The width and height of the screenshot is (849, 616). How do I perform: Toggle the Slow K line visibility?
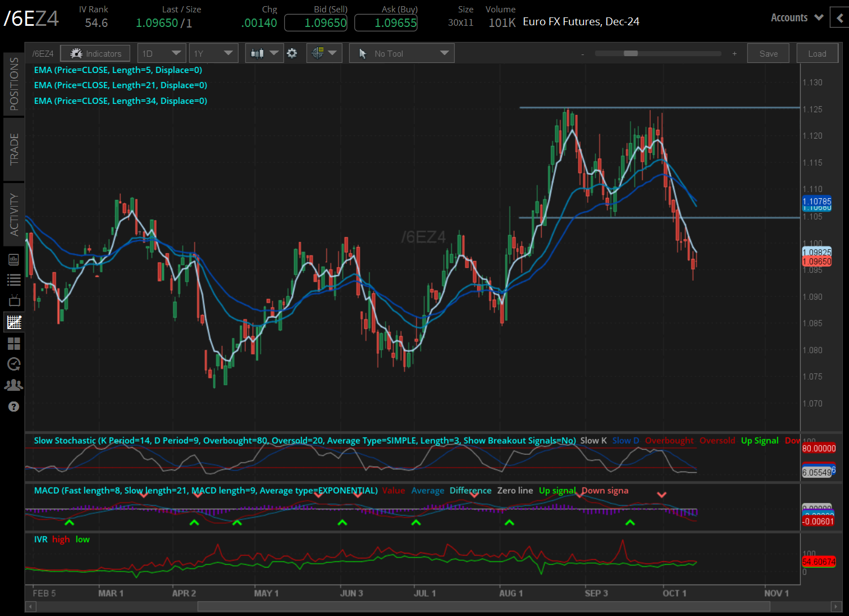pyautogui.click(x=593, y=440)
